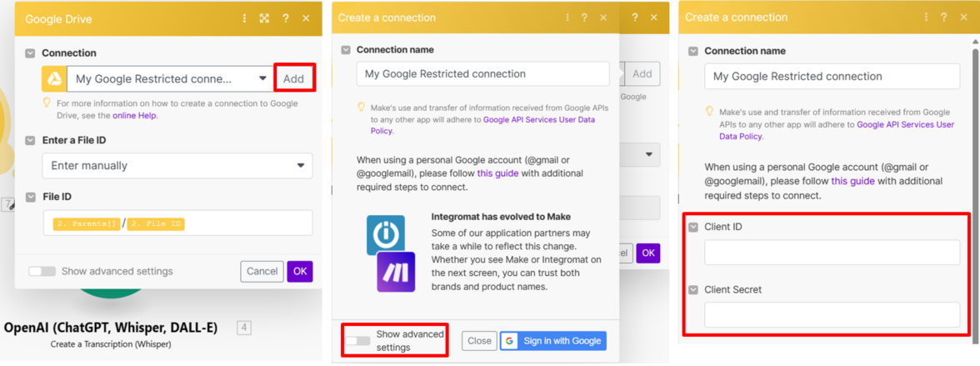Image resolution: width=980 pixels, height=366 pixels.
Task: Click the Google G logo on the sign-in button
Action: [511, 341]
